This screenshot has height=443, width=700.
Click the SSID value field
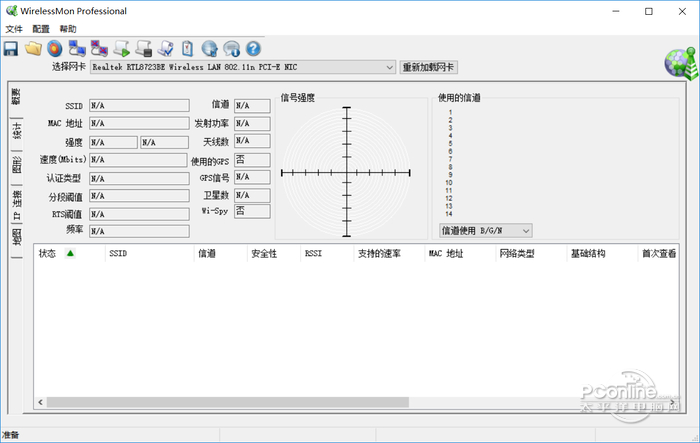pyautogui.click(x=139, y=105)
